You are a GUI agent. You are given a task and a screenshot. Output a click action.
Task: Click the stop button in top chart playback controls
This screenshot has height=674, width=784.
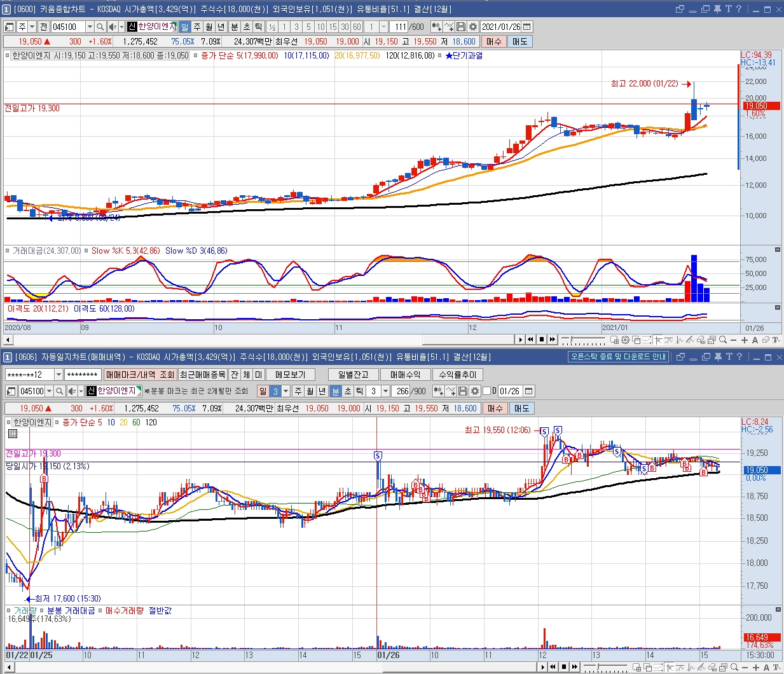[542, 340]
